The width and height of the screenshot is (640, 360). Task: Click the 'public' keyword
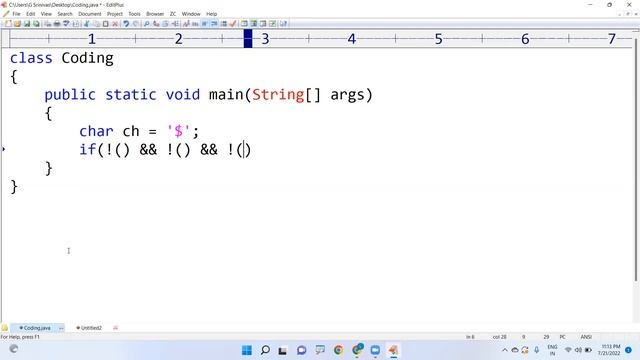pos(70,95)
